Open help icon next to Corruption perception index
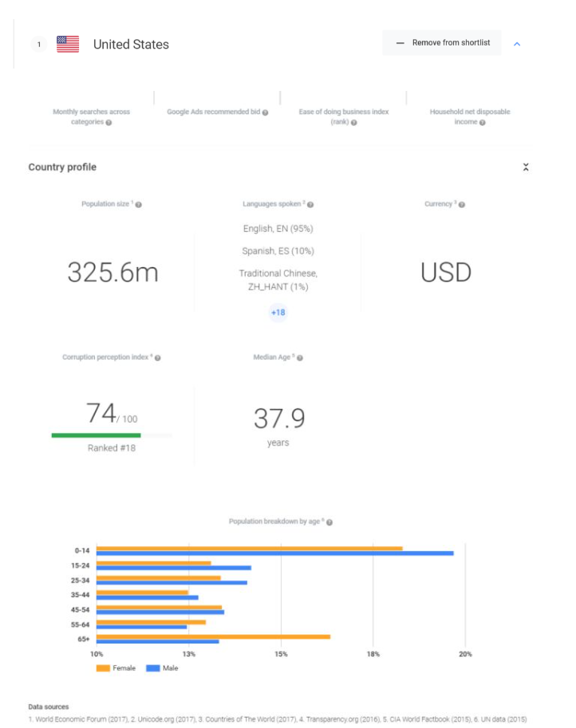The width and height of the screenshot is (576, 728). [157, 358]
